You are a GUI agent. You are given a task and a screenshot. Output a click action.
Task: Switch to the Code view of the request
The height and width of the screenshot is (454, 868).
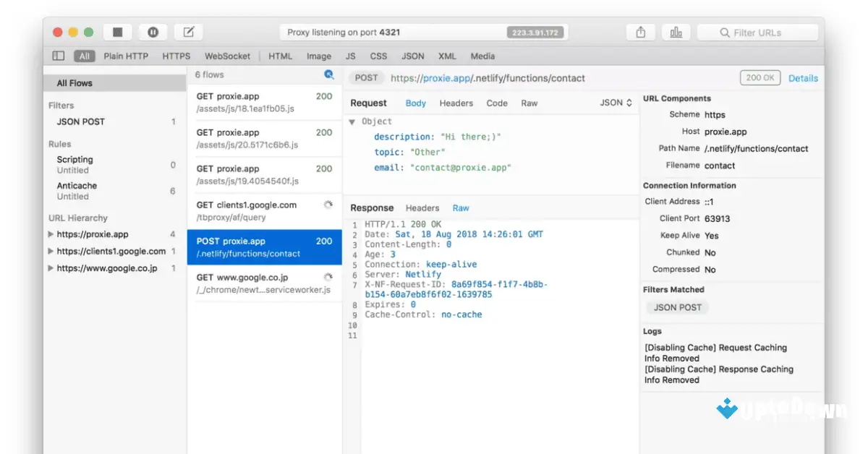coord(496,103)
